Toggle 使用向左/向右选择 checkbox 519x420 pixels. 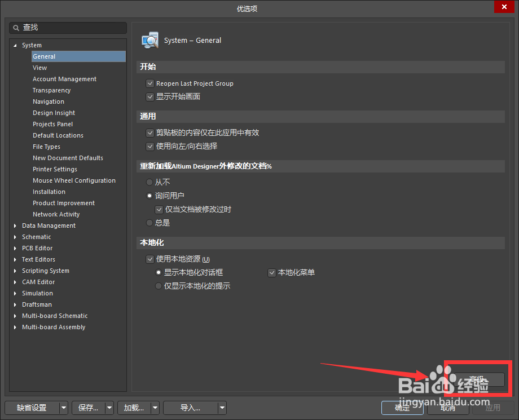click(x=150, y=146)
